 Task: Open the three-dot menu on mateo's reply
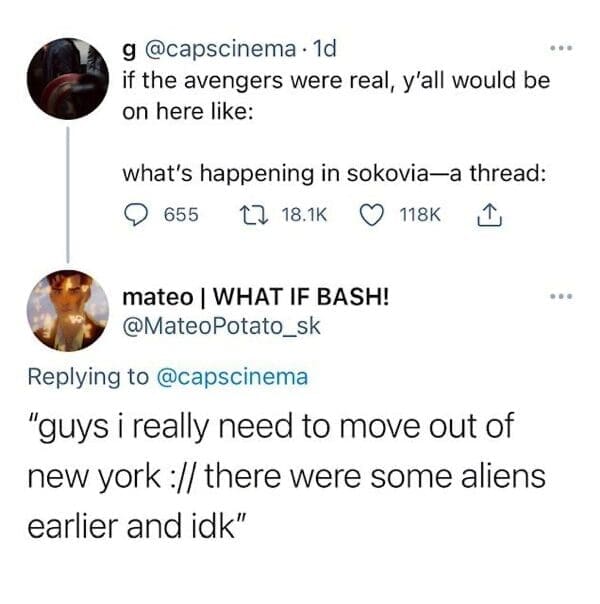(561, 297)
